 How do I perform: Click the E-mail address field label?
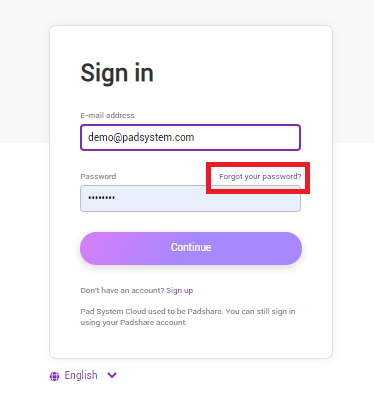point(107,115)
